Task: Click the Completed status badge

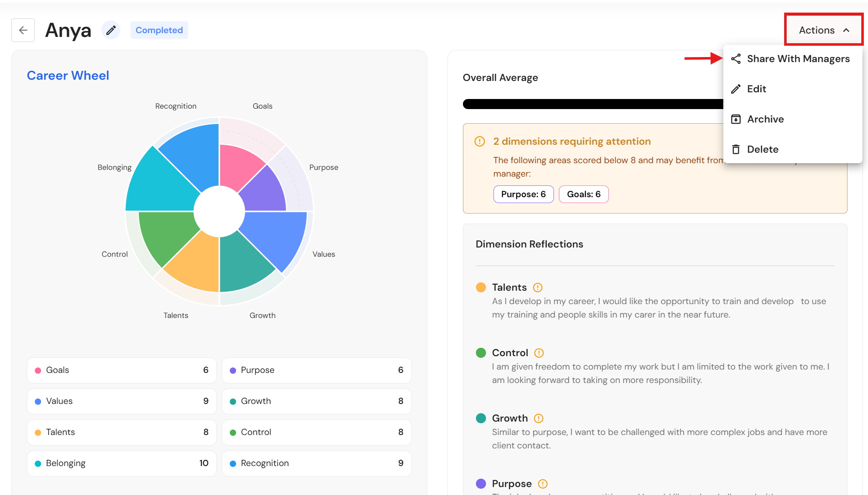Action: (159, 30)
